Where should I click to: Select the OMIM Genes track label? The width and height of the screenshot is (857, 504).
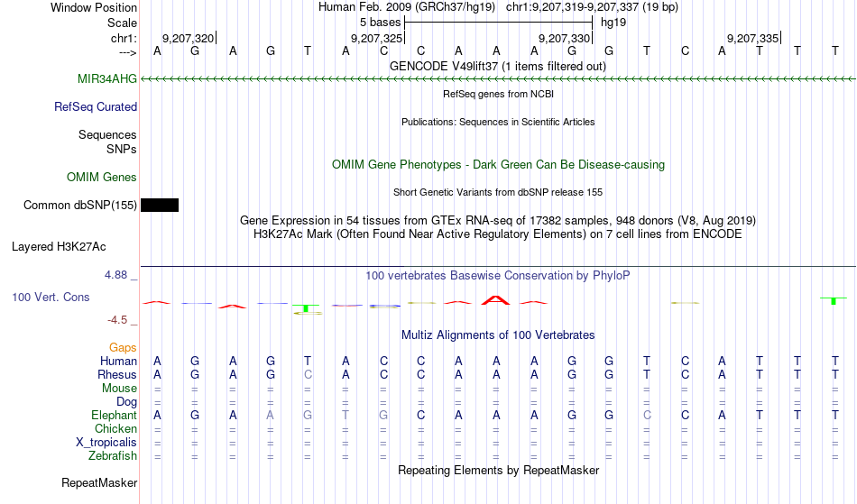pos(102,177)
